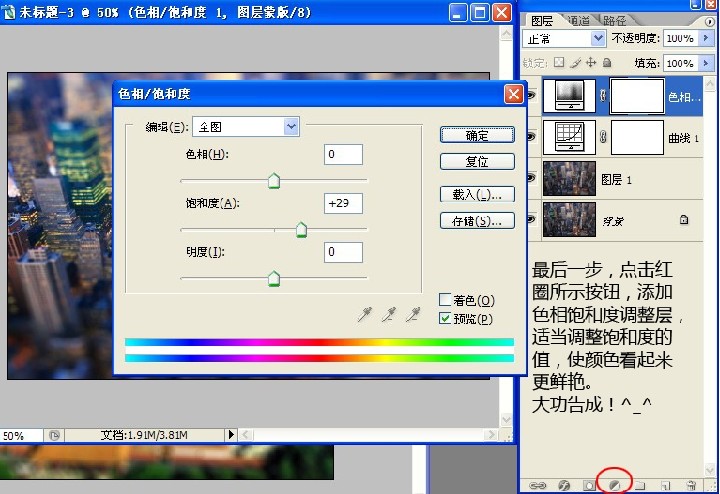The image size is (720, 494).
Task: Click the 饱和度 saturation slider handle
Action: [x=301, y=231]
